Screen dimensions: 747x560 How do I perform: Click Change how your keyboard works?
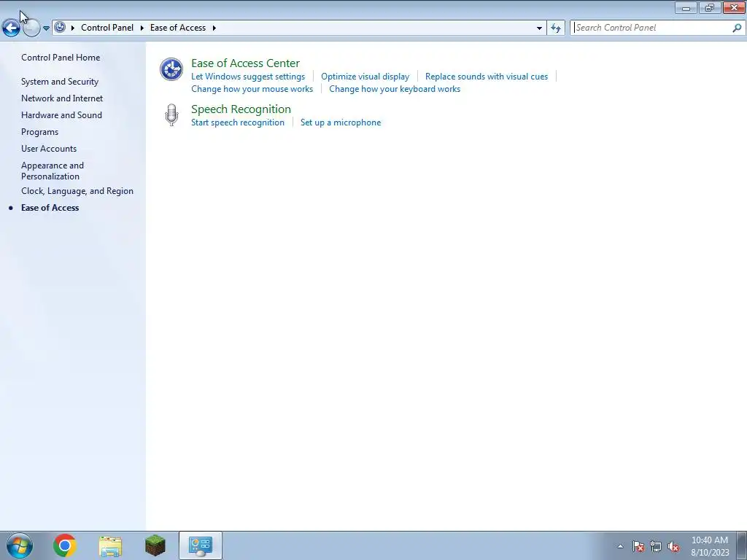(395, 88)
